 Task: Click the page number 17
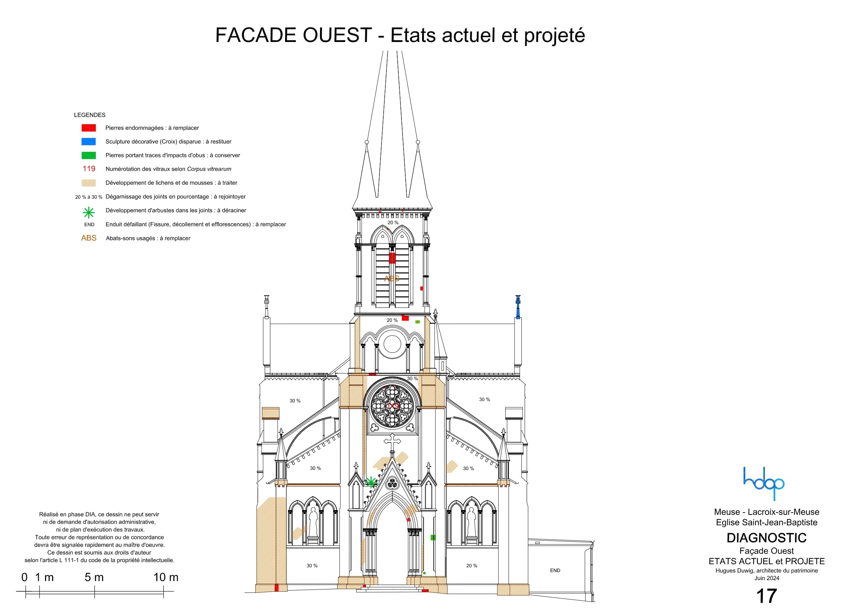coord(766,597)
